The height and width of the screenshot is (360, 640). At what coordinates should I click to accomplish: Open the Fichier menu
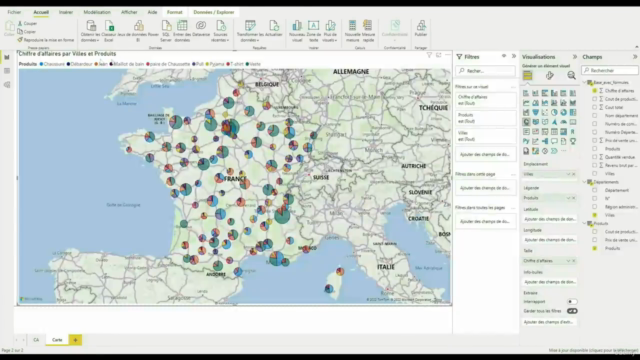click(x=14, y=12)
